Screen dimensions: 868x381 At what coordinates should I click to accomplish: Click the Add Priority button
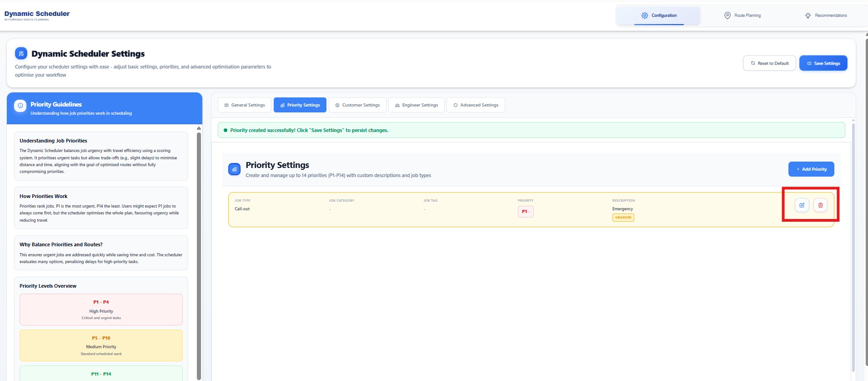coord(811,169)
